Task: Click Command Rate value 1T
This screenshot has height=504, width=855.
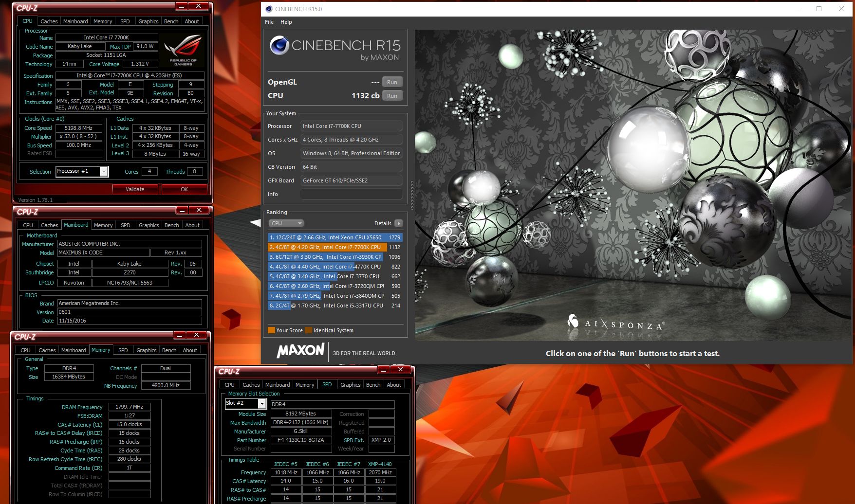Action: click(129, 468)
